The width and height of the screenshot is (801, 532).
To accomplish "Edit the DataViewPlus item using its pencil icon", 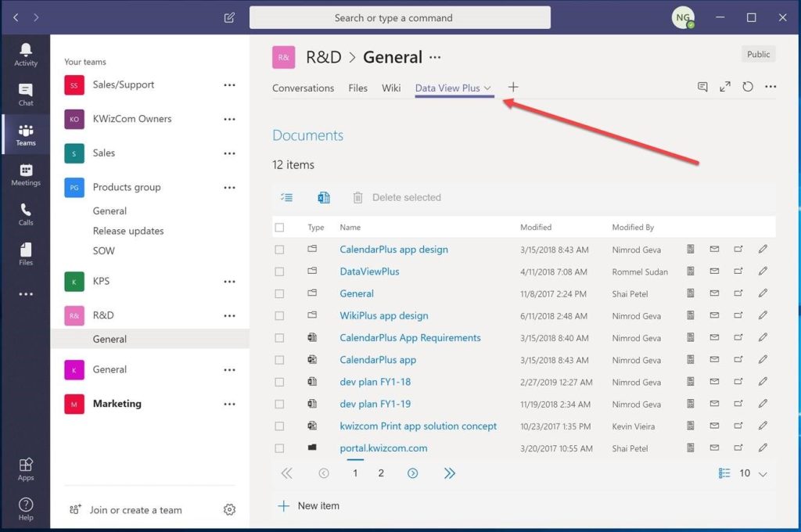I will click(x=763, y=271).
